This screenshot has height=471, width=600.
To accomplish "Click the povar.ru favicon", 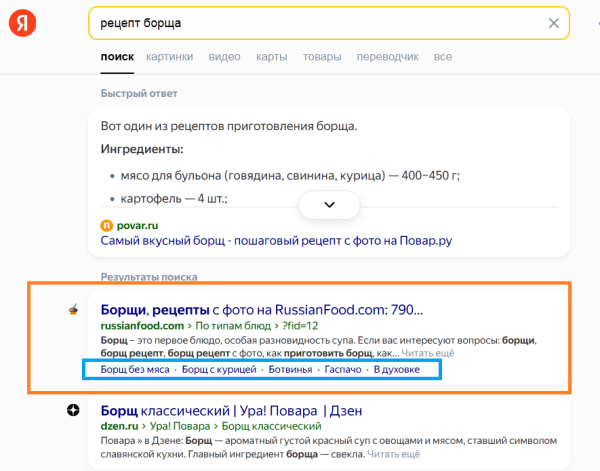I will [x=106, y=225].
